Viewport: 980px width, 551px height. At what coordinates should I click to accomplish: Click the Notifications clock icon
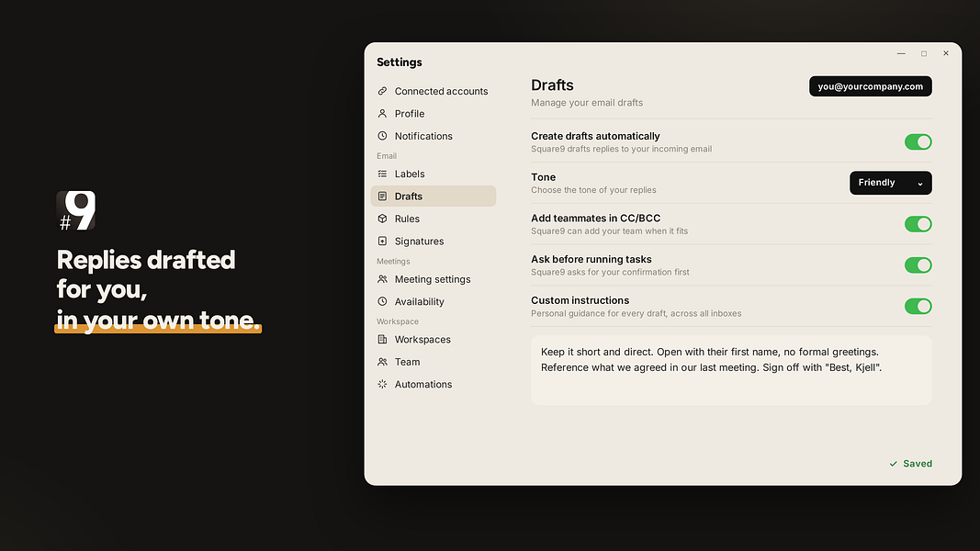[382, 136]
